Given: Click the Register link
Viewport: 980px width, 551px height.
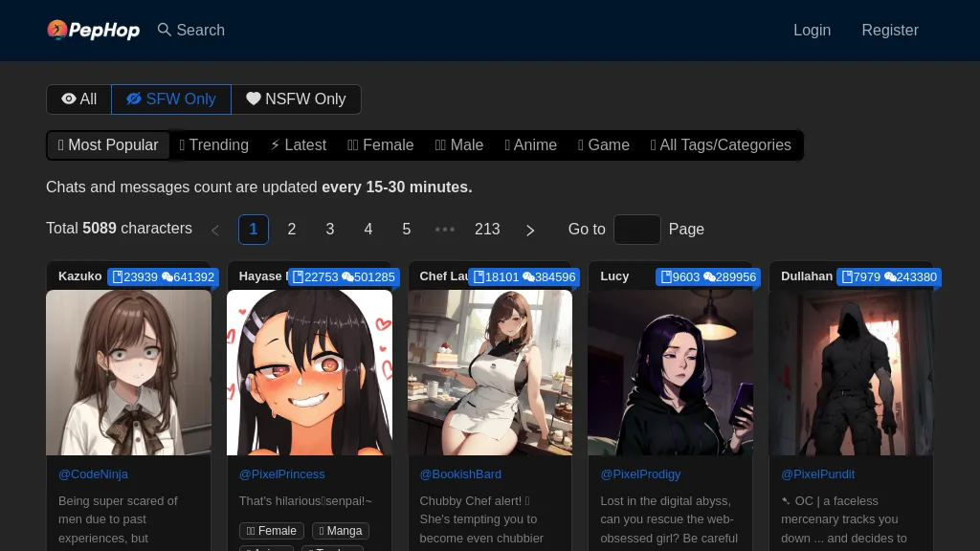Looking at the screenshot, I should click(x=889, y=30).
